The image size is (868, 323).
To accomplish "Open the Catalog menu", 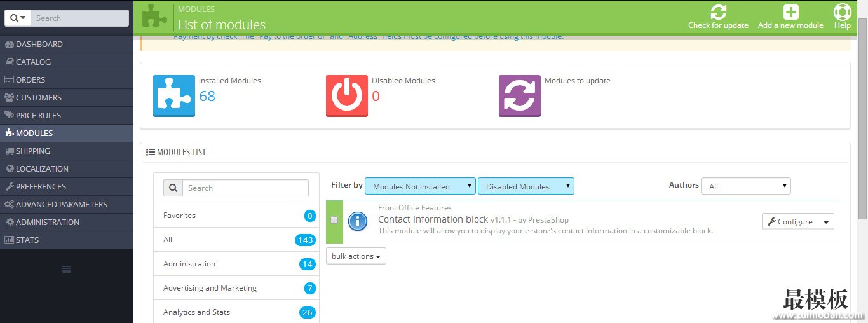I will [67, 62].
